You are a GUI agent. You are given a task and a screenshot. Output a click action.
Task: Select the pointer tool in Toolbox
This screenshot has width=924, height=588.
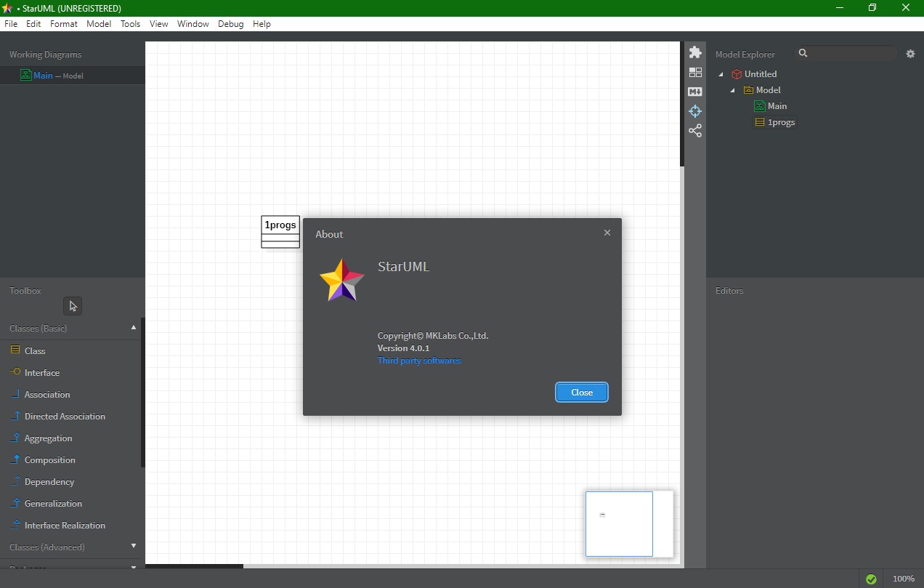(x=73, y=306)
